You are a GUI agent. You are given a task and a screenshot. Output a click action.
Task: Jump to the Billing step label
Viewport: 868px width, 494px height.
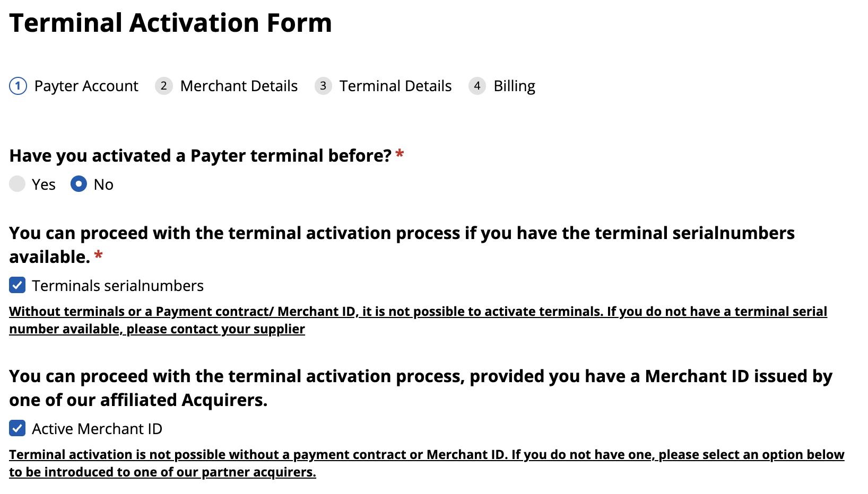click(x=514, y=86)
